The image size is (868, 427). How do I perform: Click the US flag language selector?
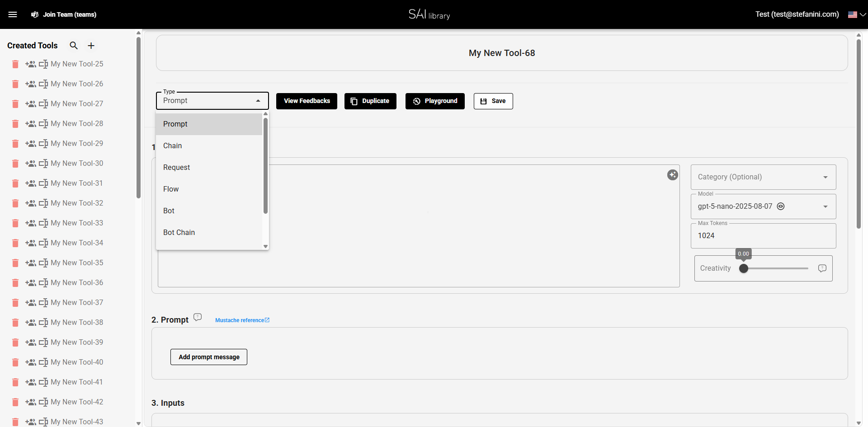[x=853, y=14]
